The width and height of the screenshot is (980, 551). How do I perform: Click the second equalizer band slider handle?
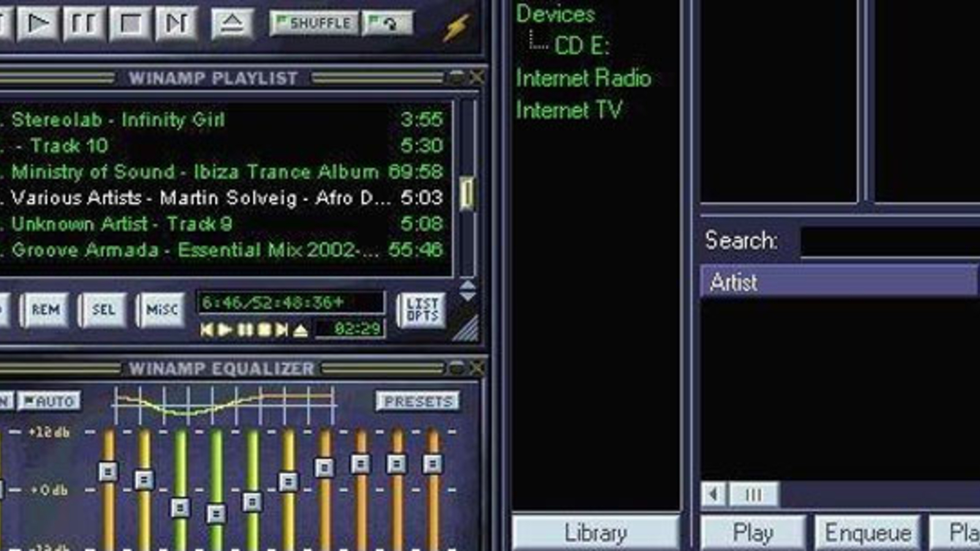pos(144,479)
